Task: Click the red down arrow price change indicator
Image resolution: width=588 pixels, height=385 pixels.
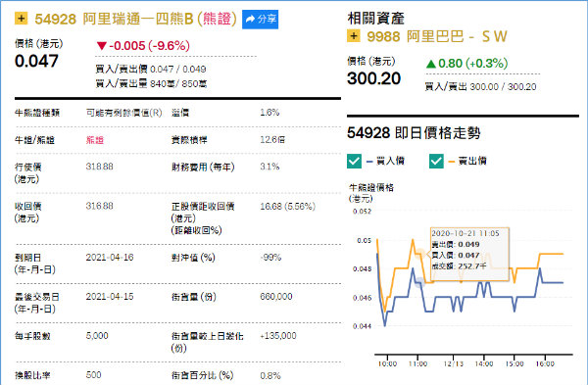Action: [102, 46]
